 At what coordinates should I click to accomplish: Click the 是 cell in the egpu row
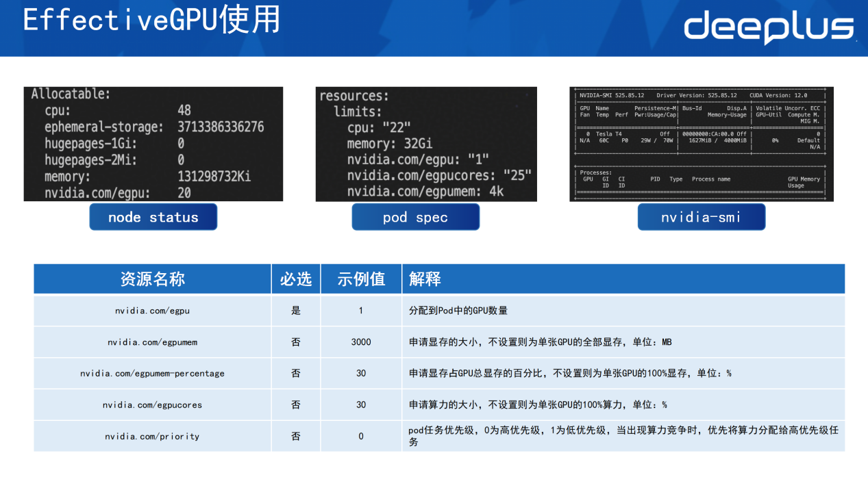[295, 311]
